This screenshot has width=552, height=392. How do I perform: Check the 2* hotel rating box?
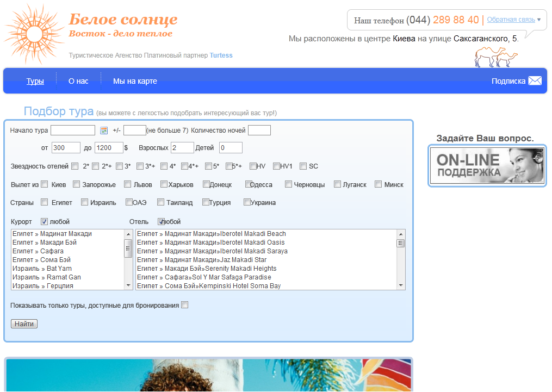point(75,166)
